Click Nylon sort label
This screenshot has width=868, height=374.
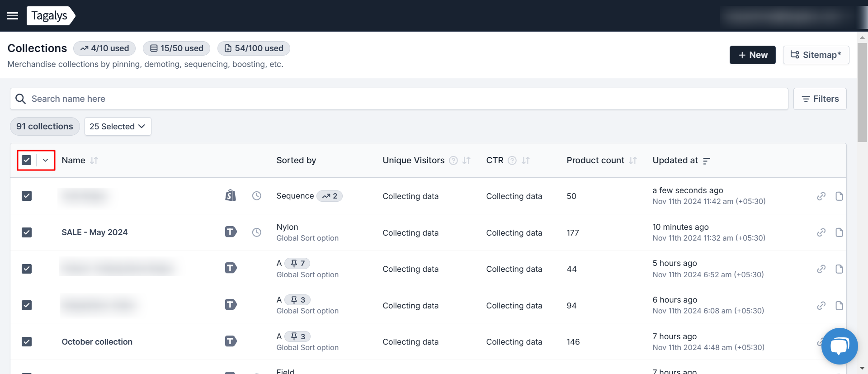point(287,227)
